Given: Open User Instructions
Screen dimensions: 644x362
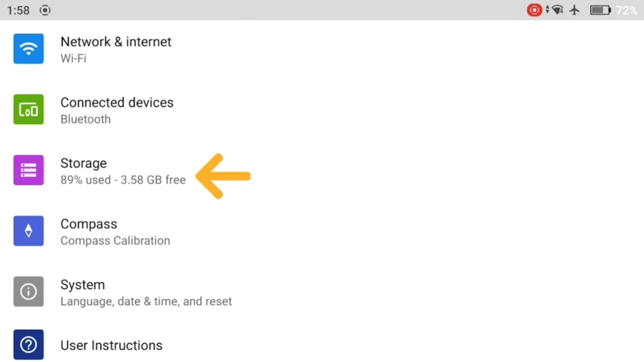Looking at the screenshot, I should click(x=322, y=345).
